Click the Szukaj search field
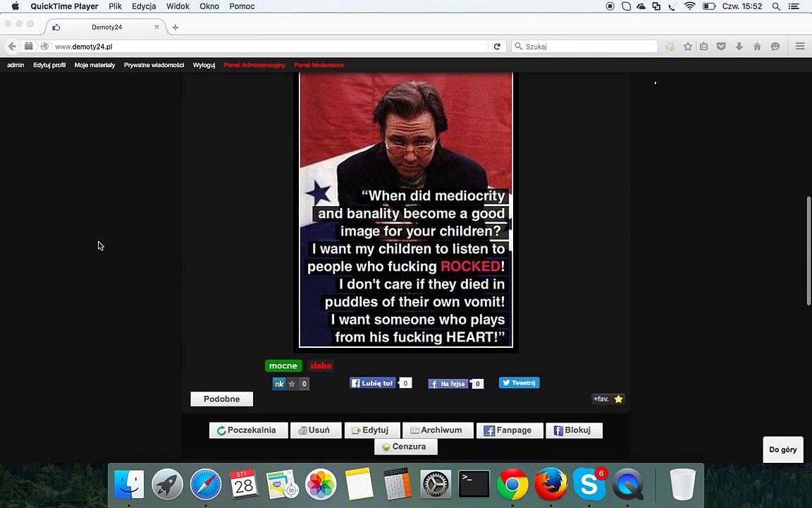The height and width of the screenshot is (508, 812). tap(584, 46)
